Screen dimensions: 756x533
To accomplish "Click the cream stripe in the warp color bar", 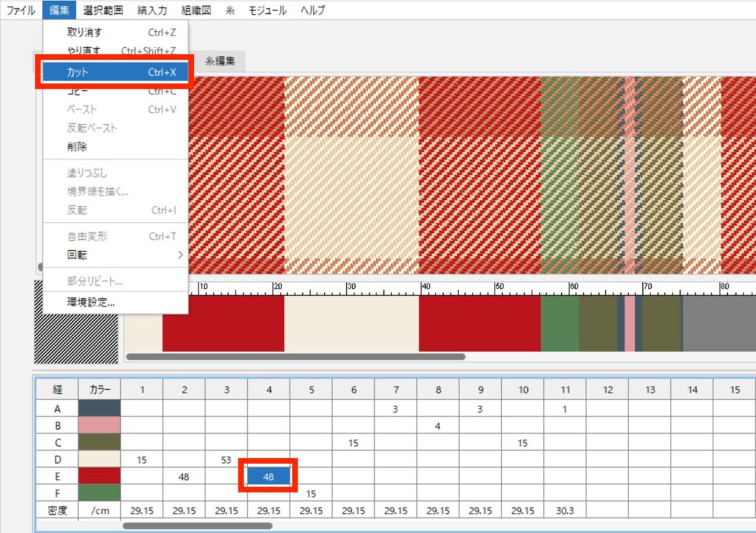I will click(351, 323).
